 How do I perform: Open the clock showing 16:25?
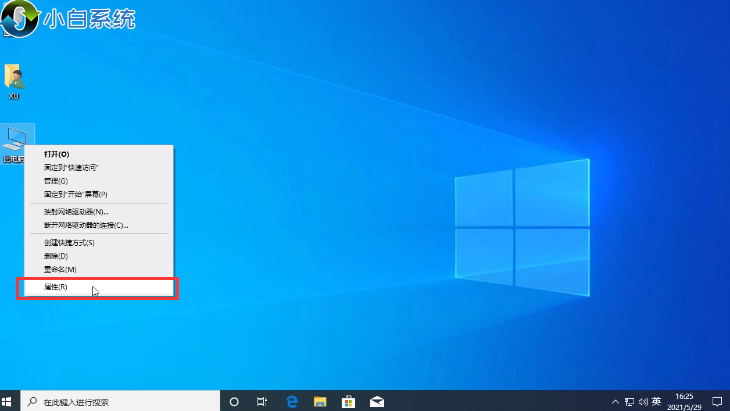[x=684, y=401]
